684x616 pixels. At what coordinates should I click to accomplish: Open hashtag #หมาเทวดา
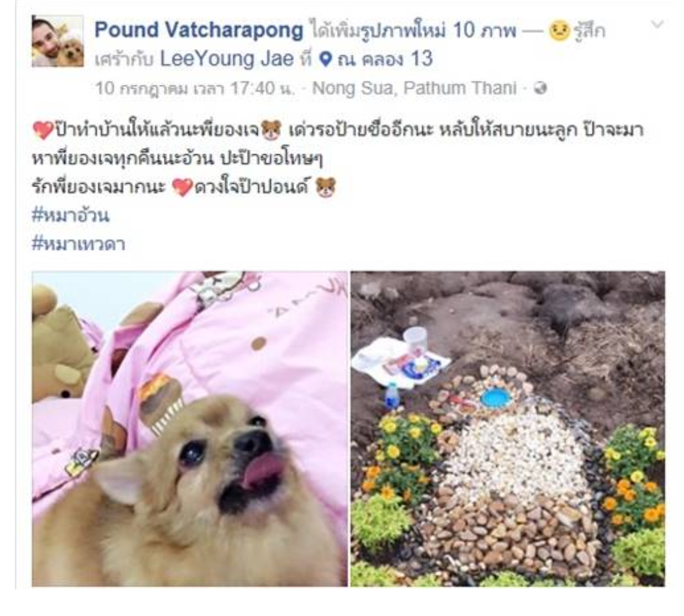coord(78,244)
